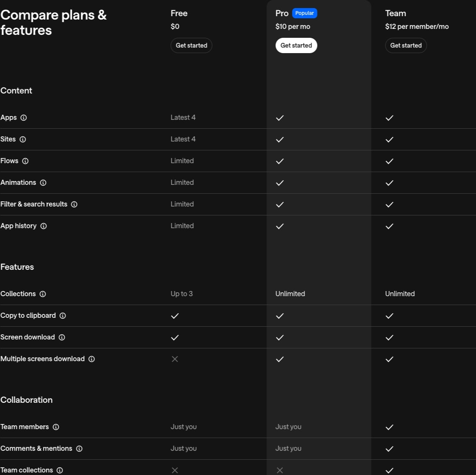Screen dimensions: 476x475
Task: Click the $12 per member/mo price
Action: pyautogui.click(x=417, y=27)
